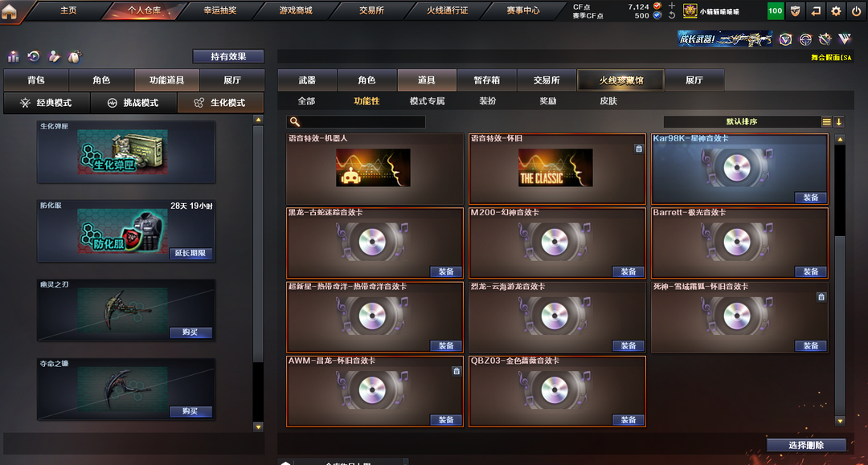This screenshot has width=868, height=465.
Task: Click the trash icon on 语音特效-怀旧 card
Action: 639,149
